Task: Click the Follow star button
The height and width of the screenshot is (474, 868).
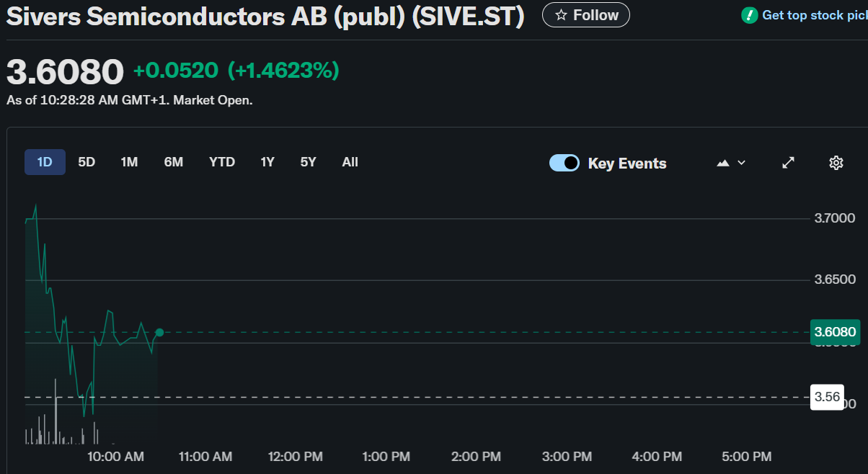Action: pos(585,15)
